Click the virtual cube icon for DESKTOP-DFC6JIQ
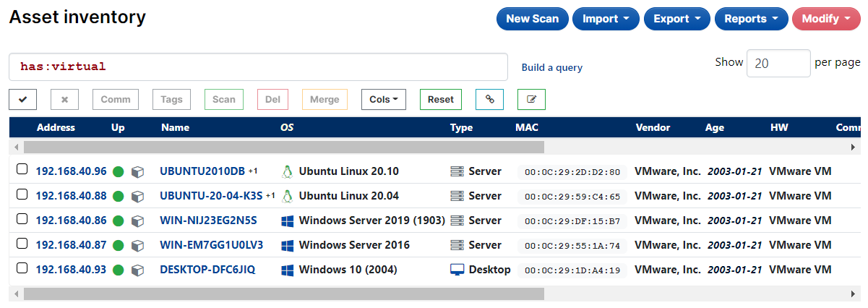 pyautogui.click(x=137, y=270)
